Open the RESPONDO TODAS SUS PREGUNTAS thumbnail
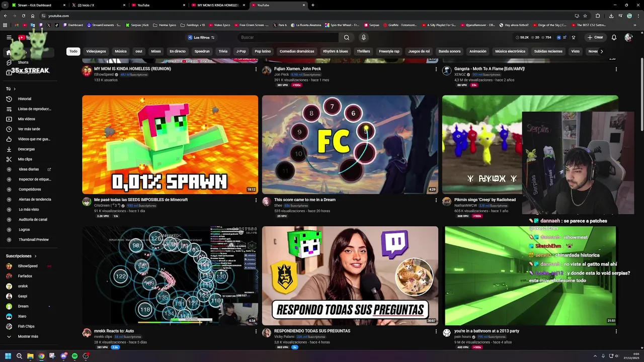Viewport: 644px width, 362px height. click(x=350, y=276)
